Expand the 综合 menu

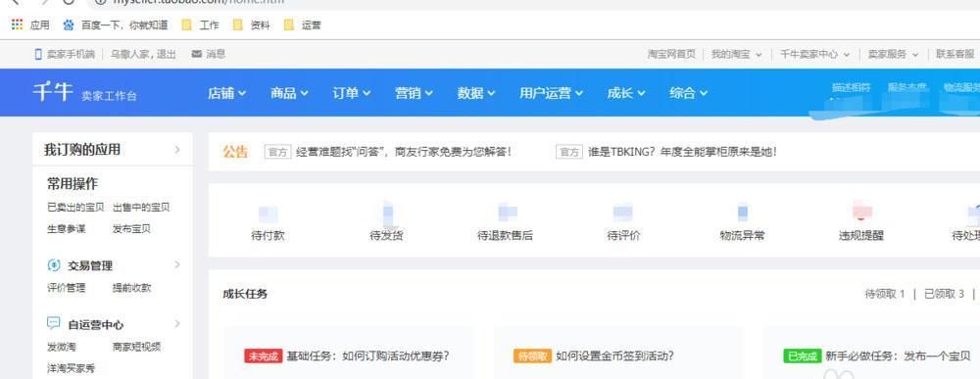pyautogui.click(x=689, y=93)
